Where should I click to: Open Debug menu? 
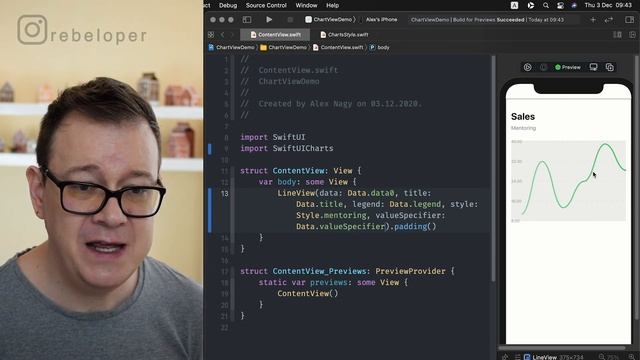[x=228, y=5]
